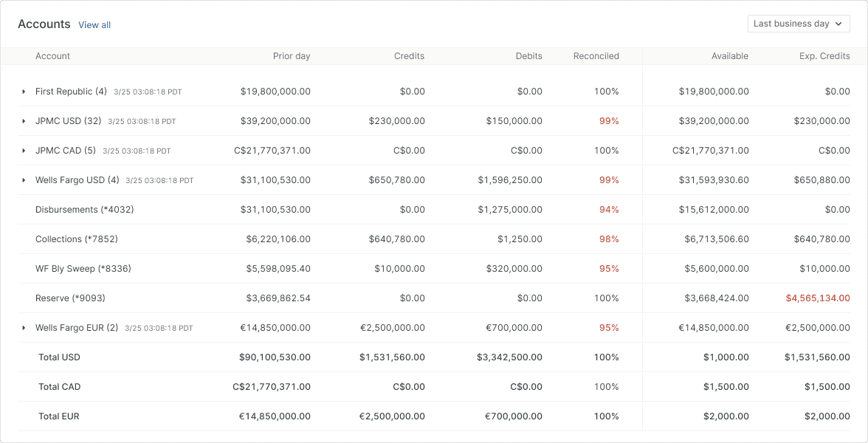The width and height of the screenshot is (868, 443).
Task: Click the Account column header
Action: 53,56
